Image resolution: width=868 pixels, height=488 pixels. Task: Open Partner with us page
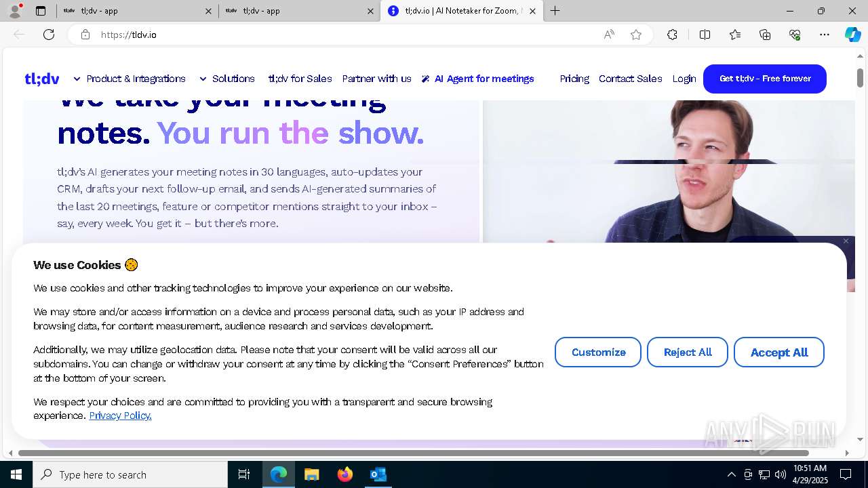click(376, 79)
